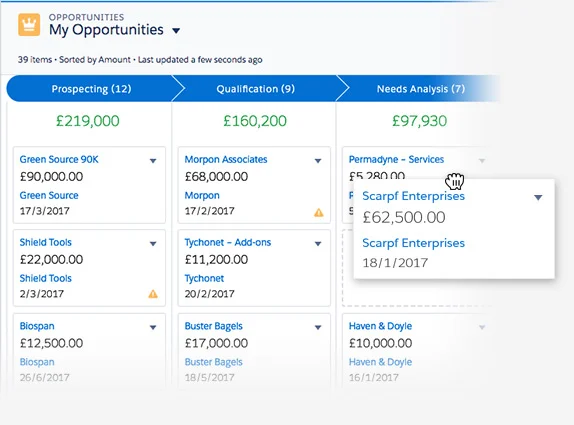
Task: Open Tychonet – Add-ons opportunity link
Action: point(227,242)
